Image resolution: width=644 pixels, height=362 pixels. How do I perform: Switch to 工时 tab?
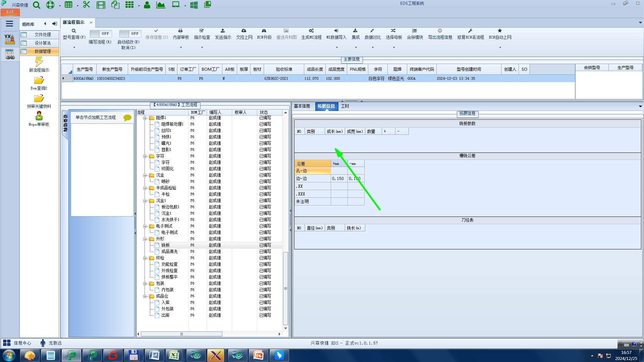tap(345, 106)
